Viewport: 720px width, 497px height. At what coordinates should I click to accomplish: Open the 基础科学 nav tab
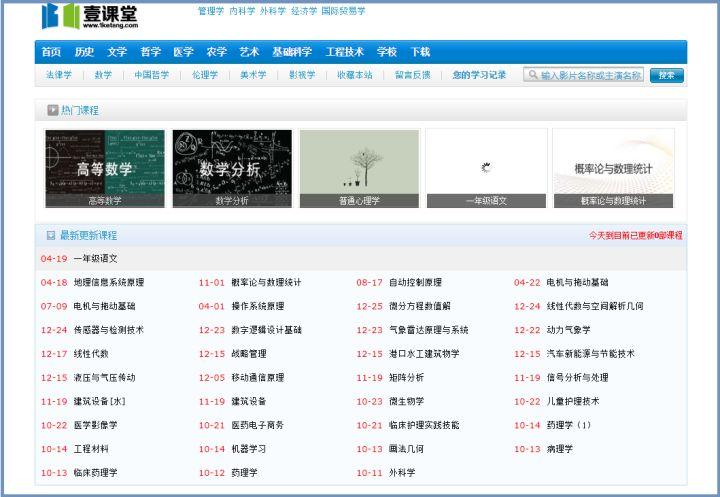[x=292, y=52]
